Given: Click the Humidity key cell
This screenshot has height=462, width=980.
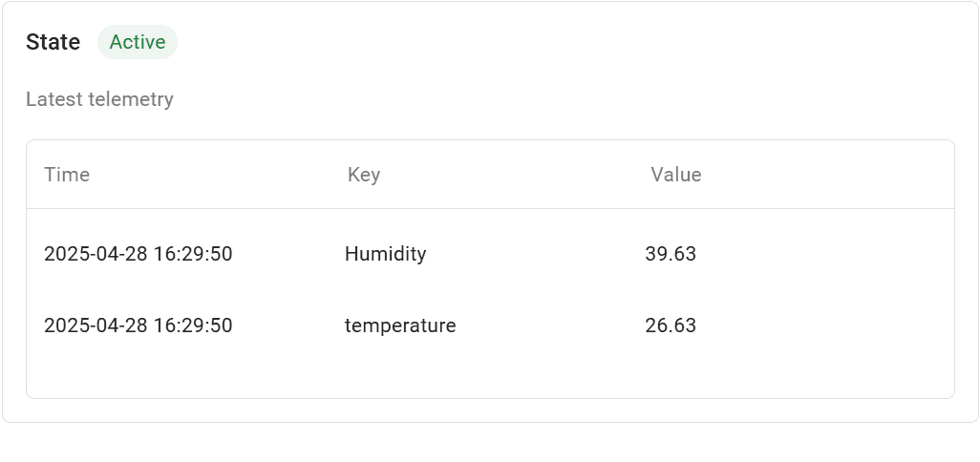Looking at the screenshot, I should 385,254.
